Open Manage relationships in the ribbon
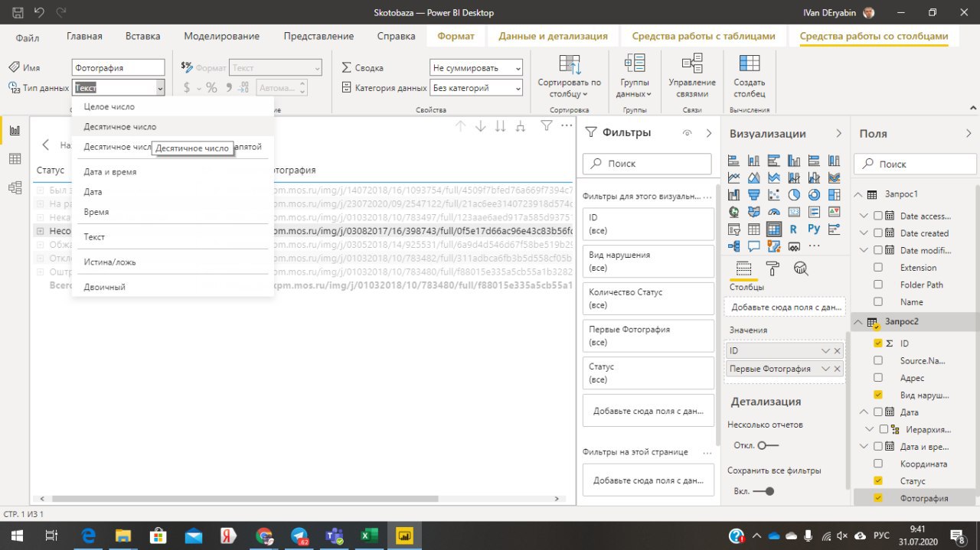980x550 pixels. [x=692, y=76]
